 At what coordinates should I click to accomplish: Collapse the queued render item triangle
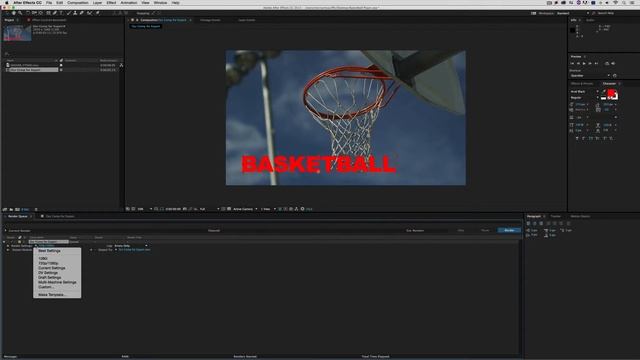point(4,242)
